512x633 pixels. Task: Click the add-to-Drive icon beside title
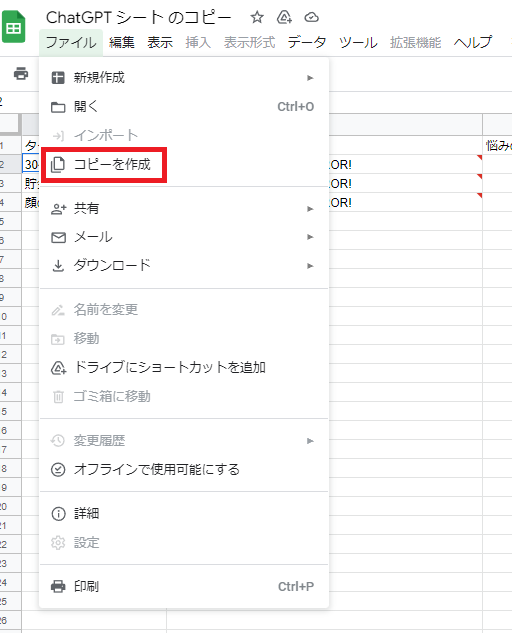click(x=284, y=17)
